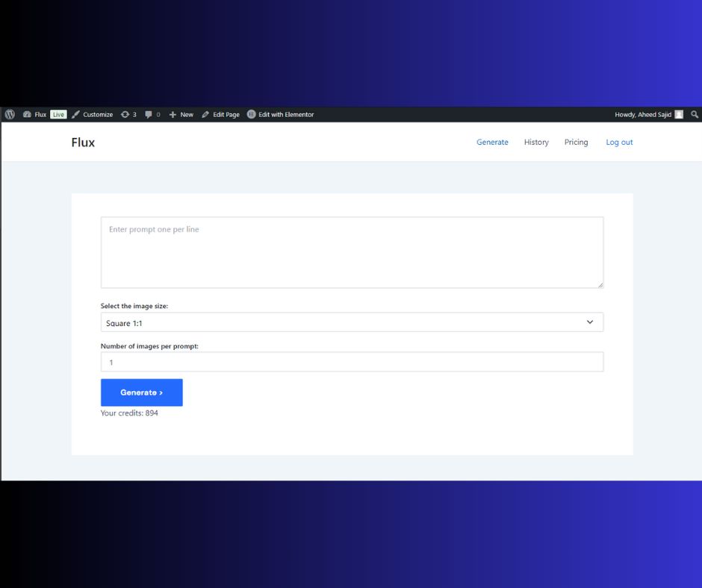Image resolution: width=702 pixels, height=588 pixels.
Task: Open the Howdy, Aheed Sajid account menu
Action: click(649, 115)
